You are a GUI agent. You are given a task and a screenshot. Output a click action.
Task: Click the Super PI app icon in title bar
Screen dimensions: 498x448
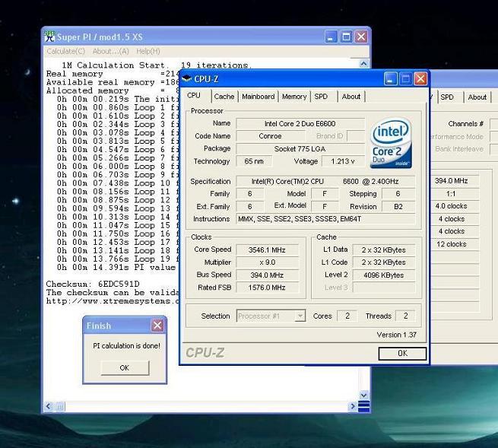point(49,37)
